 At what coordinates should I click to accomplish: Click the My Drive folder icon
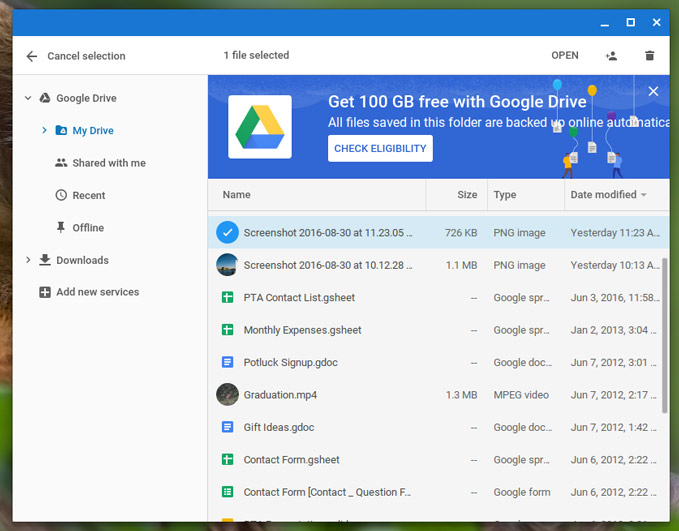61,130
